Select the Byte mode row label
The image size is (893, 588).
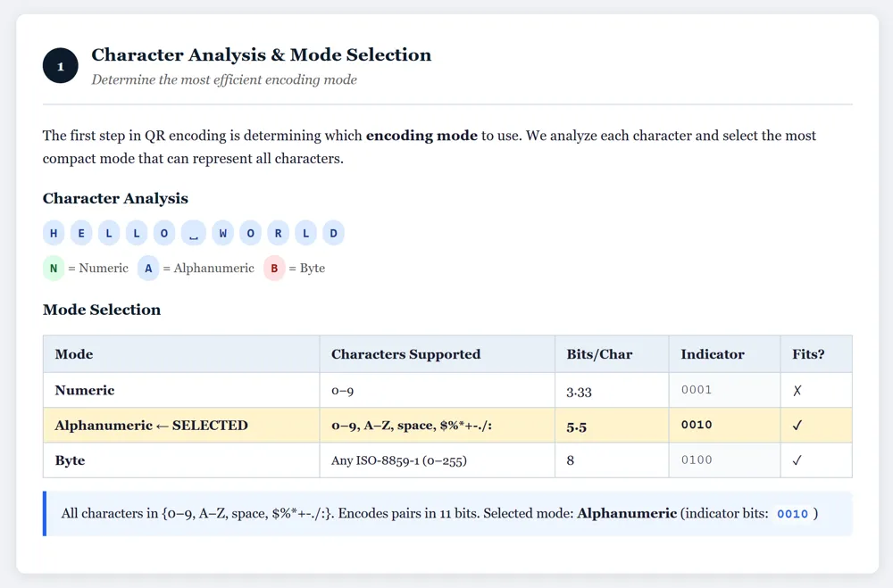70,460
